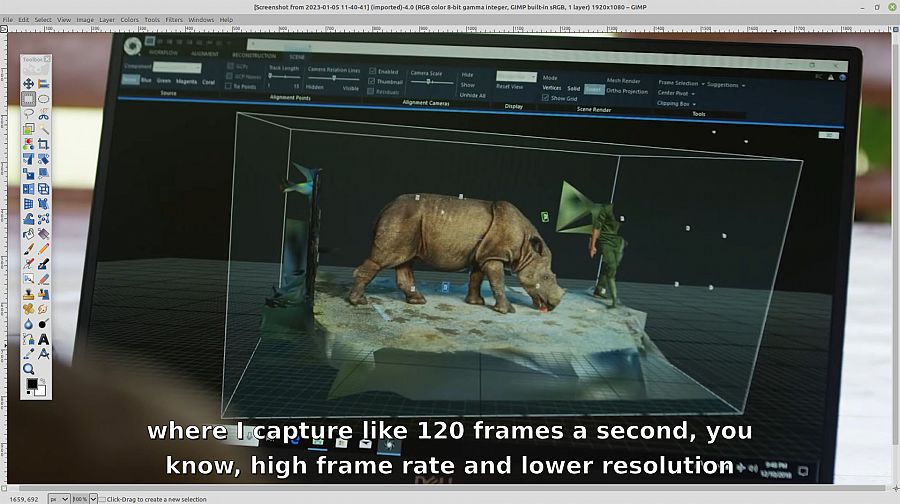900x504 pixels.
Task: Select the Fuzzy Select magic wand
Action: 43,129
